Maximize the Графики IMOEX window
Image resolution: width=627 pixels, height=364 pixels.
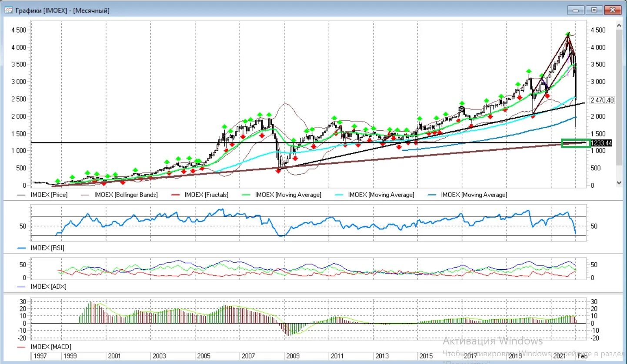coord(594,10)
